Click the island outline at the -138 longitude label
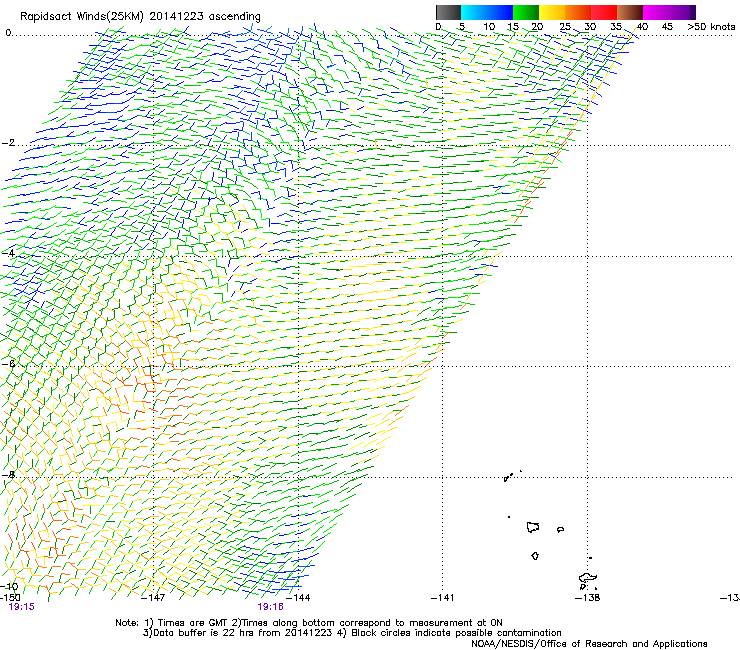This screenshot has height=650, width=740. coord(588,579)
